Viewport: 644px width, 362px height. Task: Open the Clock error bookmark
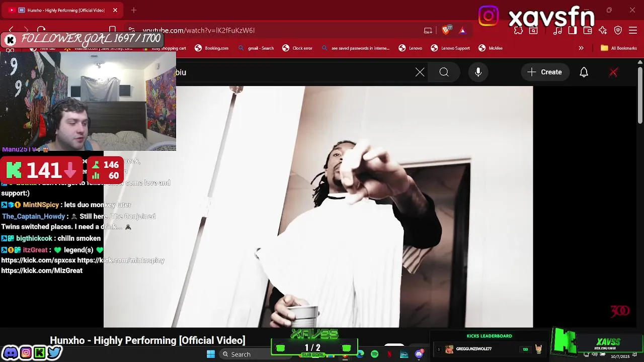click(297, 48)
